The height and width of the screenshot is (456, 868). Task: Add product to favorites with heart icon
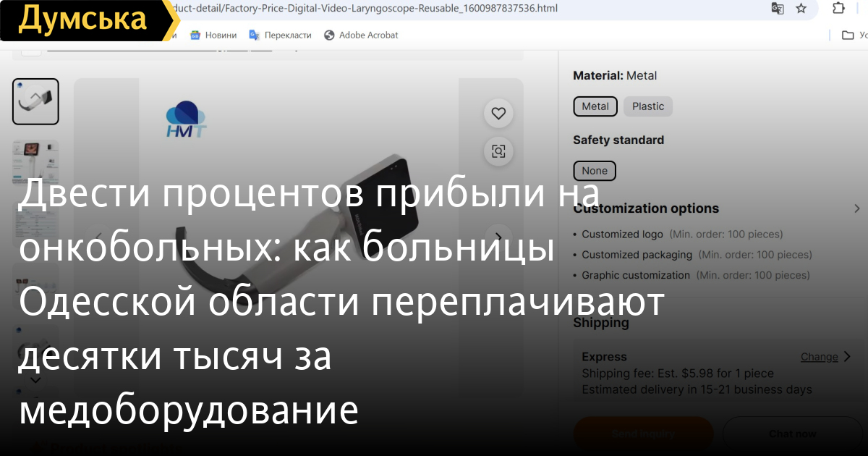point(498,114)
